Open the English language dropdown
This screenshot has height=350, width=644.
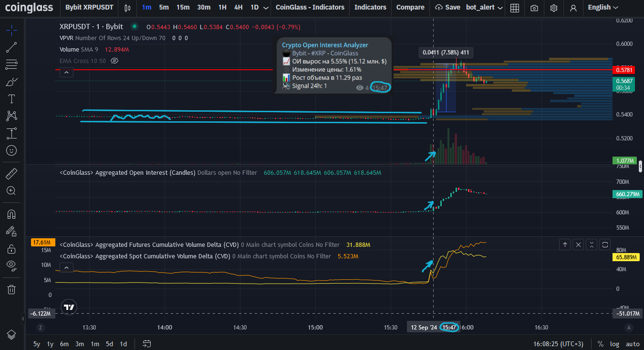pyautogui.click(x=603, y=7)
